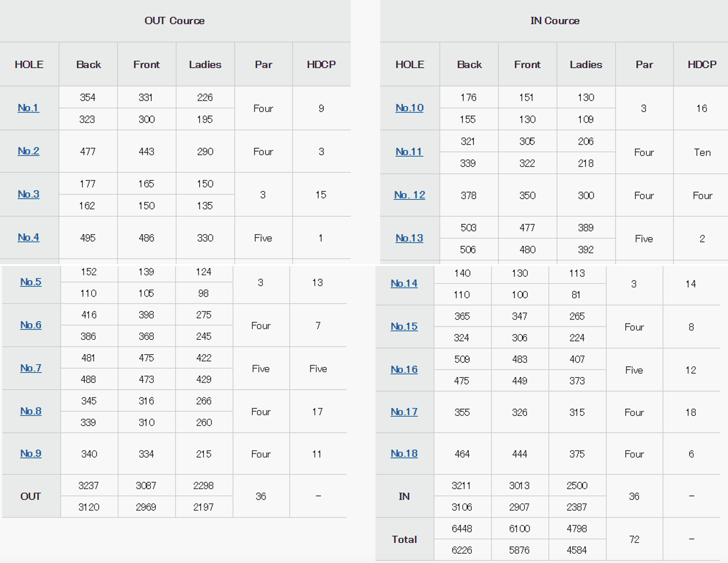Select No.13 back distance 503
The height and width of the screenshot is (563, 728).
468,228
